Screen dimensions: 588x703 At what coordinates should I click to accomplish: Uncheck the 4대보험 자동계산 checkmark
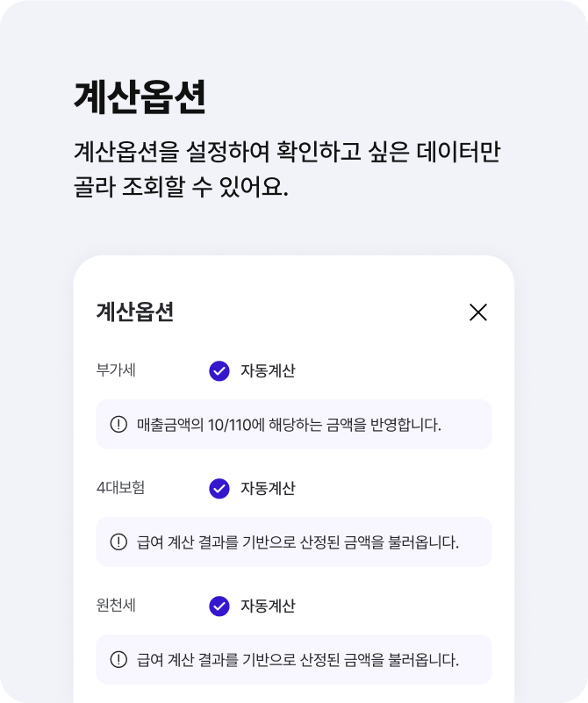coord(219,489)
